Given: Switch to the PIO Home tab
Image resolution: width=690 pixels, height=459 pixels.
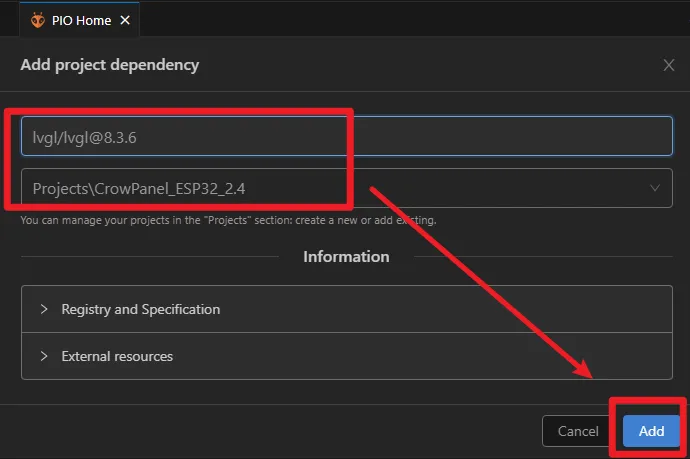Looking at the screenshot, I should coord(81,20).
